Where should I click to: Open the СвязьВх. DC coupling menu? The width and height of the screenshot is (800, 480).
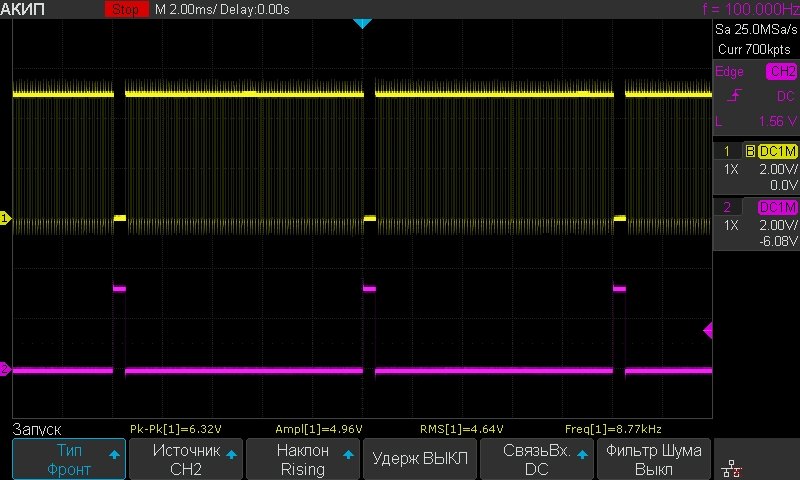point(537,459)
